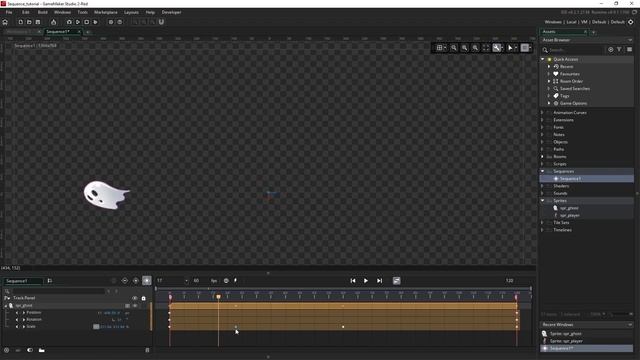Open the Build menu

(x=42, y=12)
